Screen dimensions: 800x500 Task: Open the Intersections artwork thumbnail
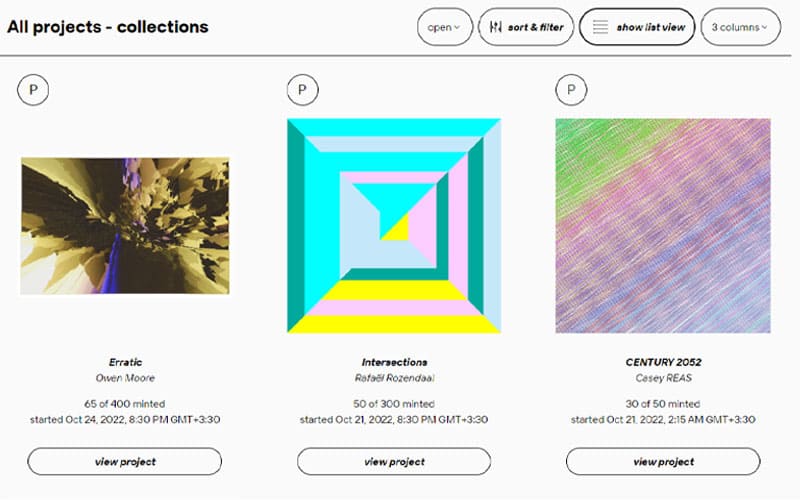(394, 225)
